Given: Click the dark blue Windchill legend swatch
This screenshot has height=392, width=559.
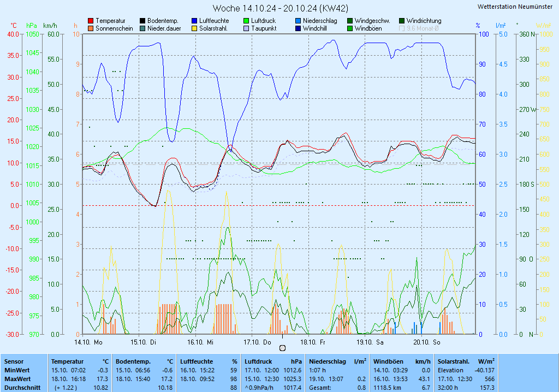Looking at the screenshot, I should [x=298, y=28].
